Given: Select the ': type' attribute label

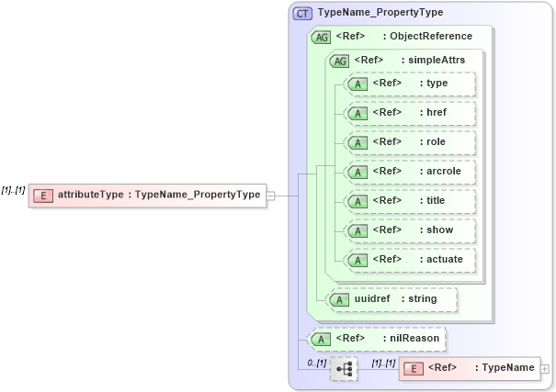Looking at the screenshot, I should click(x=434, y=84).
